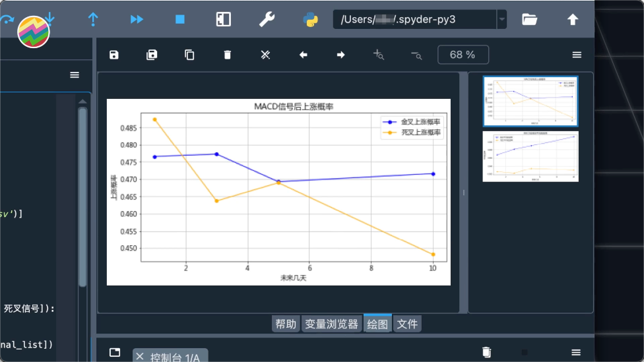Stop debugging with the square button

pyautogui.click(x=180, y=19)
